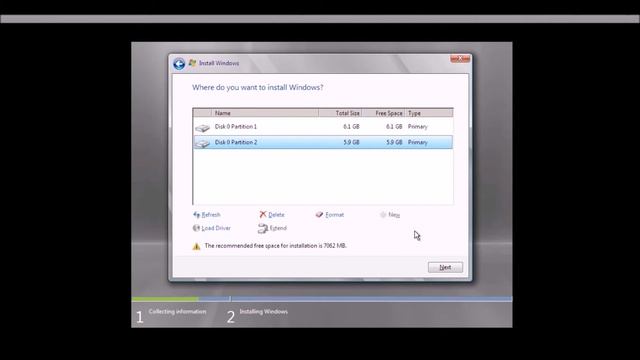The height and width of the screenshot is (360, 640).
Task: Select Disk 0 Partition 2 row
Action: pyautogui.click(x=322, y=142)
